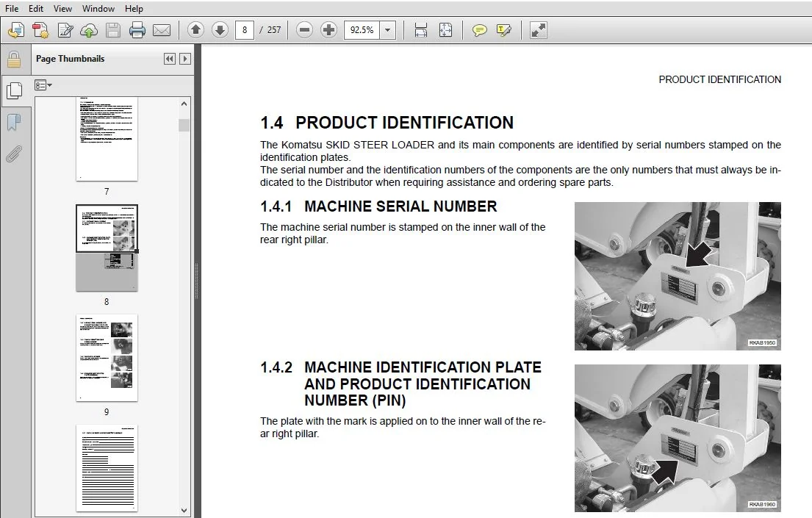Click the machine serial number photo RKAB1950
Screen dimensions: 812x518
tap(678, 276)
